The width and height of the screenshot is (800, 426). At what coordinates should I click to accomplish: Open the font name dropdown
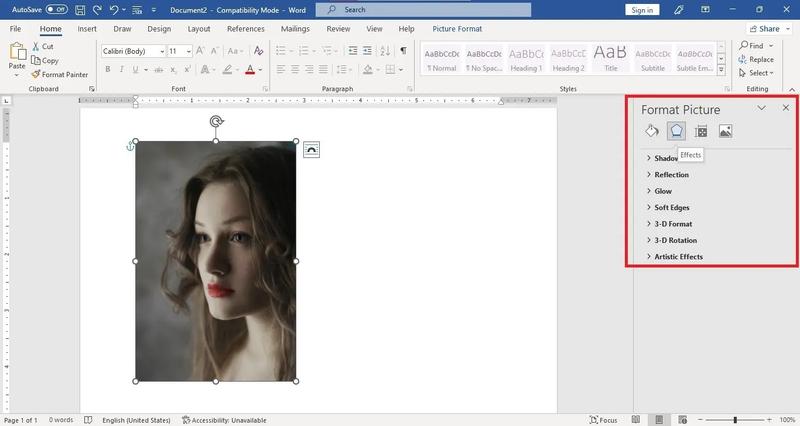162,51
